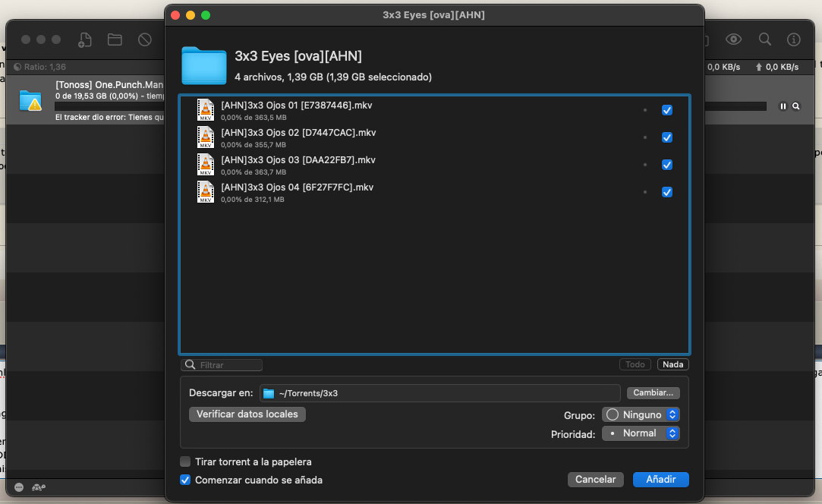The image size is (822, 504).
Task: Click the Ratio icon in Transmission status bar
Action: (17, 67)
